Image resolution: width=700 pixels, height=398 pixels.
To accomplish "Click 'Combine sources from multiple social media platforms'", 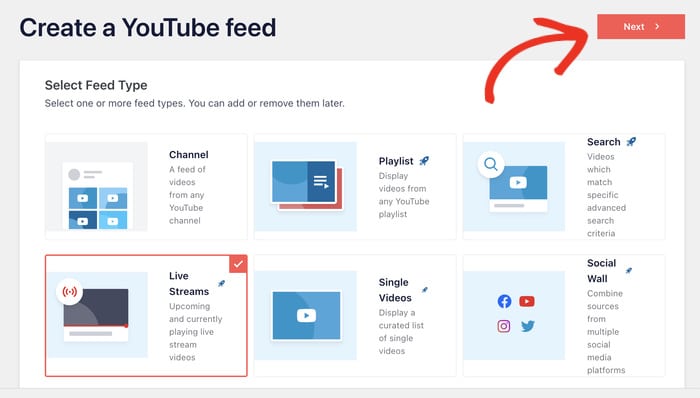I will (x=606, y=332).
